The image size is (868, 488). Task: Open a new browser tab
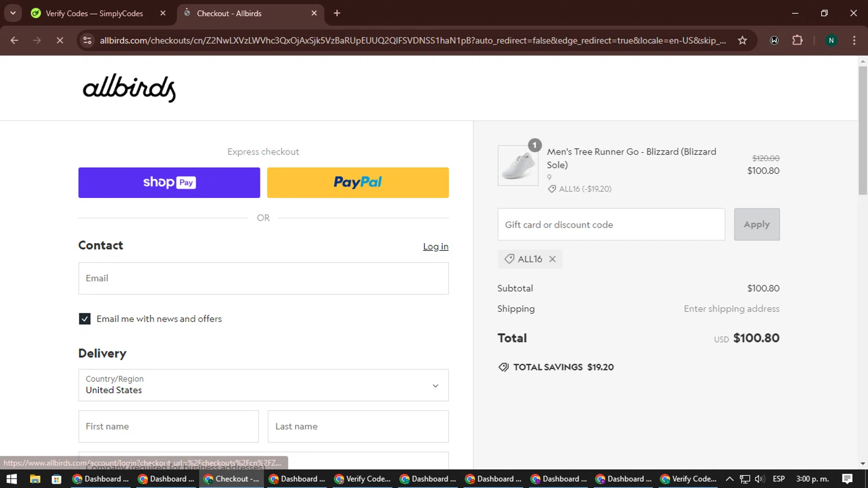pos(337,13)
